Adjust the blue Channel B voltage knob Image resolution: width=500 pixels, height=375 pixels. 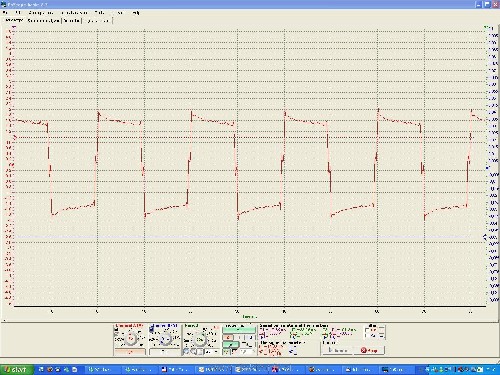[165, 339]
